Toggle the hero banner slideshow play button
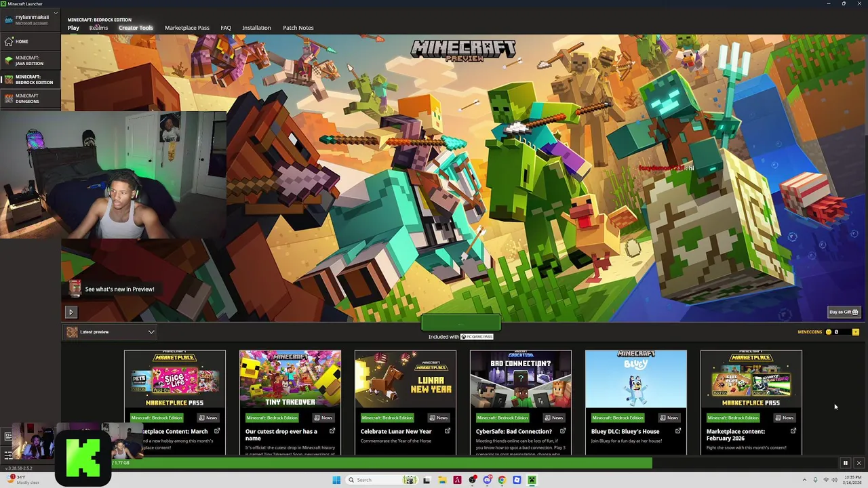 click(x=71, y=312)
